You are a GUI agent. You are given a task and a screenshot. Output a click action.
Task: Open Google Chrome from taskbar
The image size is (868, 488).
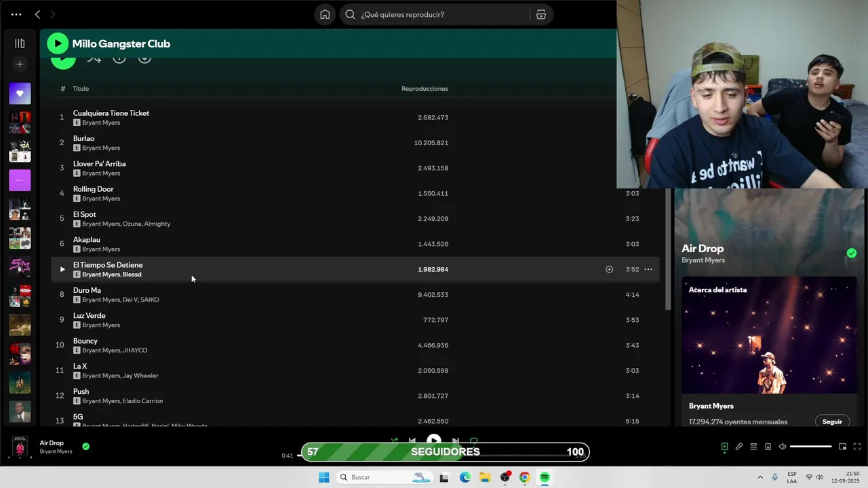524,477
